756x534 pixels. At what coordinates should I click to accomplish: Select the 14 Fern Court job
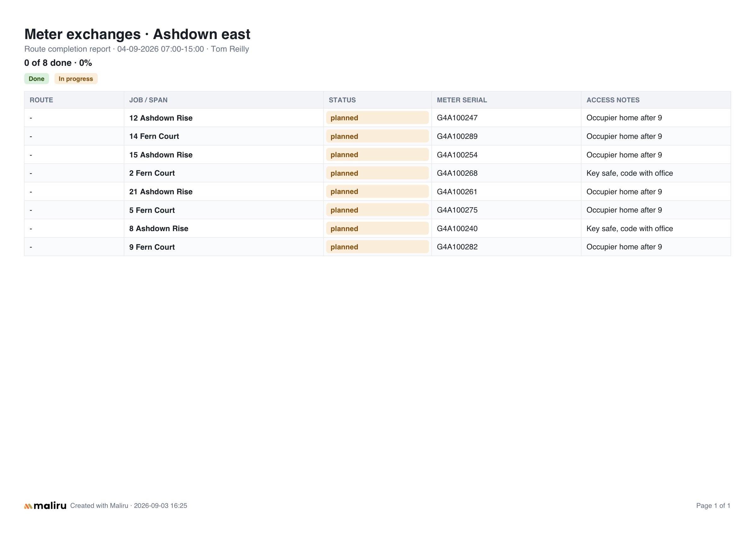[x=154, y=136]
